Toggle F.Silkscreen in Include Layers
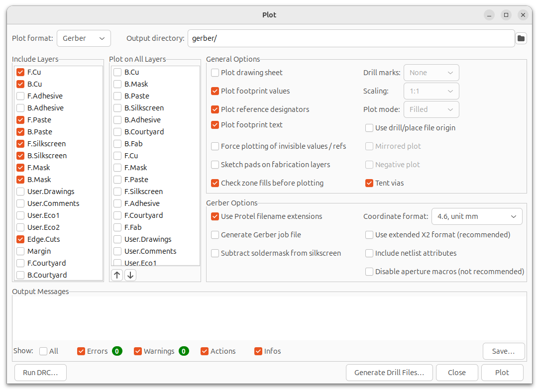The width and height of the screenshot is (539, 392). coord(20,144)
